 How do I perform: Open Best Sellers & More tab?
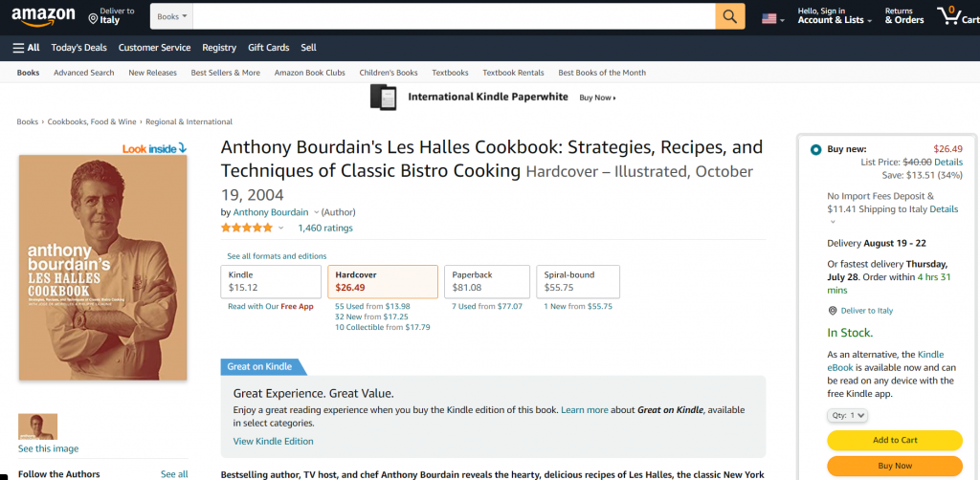coord(226,73)
